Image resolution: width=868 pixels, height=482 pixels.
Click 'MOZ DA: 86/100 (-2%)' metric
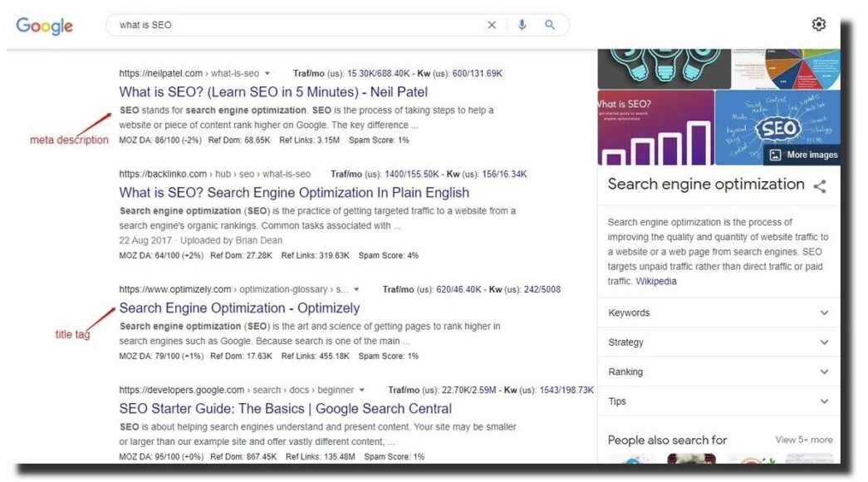[x=160, y=140]
